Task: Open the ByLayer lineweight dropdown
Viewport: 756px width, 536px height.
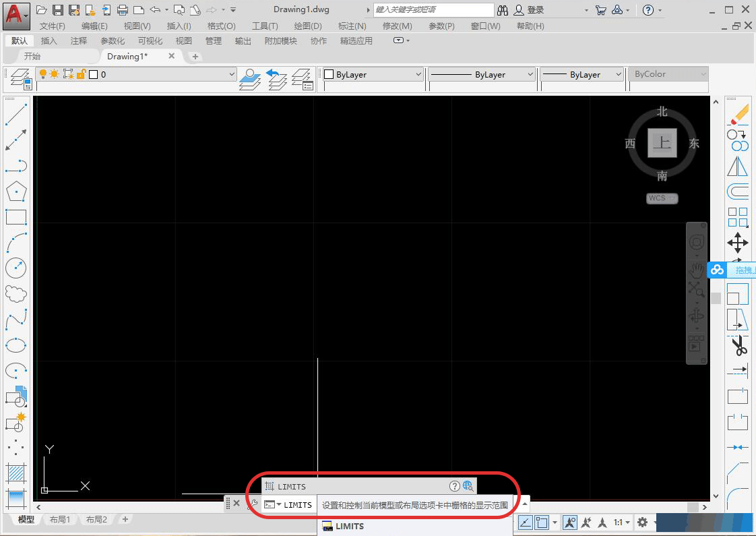Action: click(619, 74)
